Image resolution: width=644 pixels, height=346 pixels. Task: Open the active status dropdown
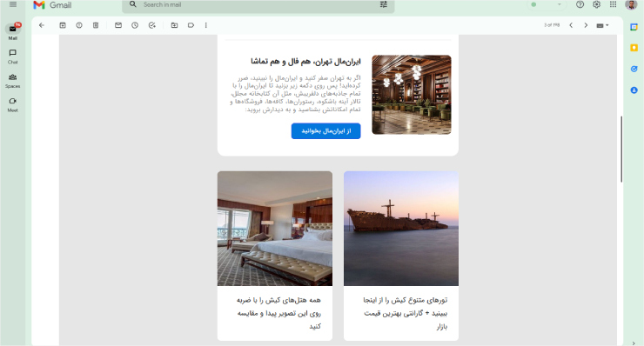(546, 4)
